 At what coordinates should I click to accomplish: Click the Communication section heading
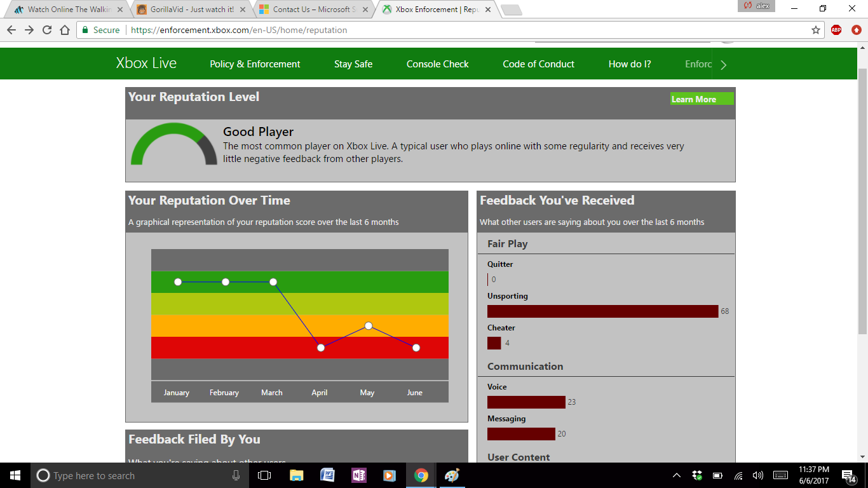click(x=525, y=367)
